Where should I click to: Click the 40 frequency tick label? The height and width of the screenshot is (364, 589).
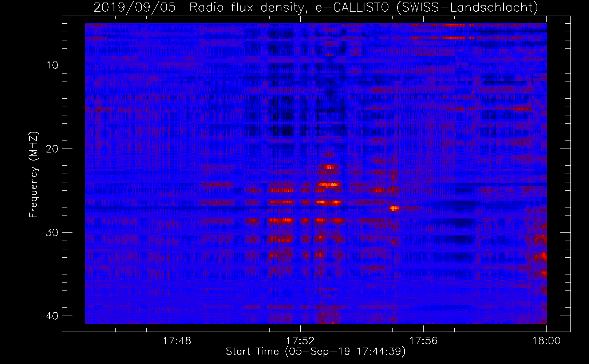[52, 316]
